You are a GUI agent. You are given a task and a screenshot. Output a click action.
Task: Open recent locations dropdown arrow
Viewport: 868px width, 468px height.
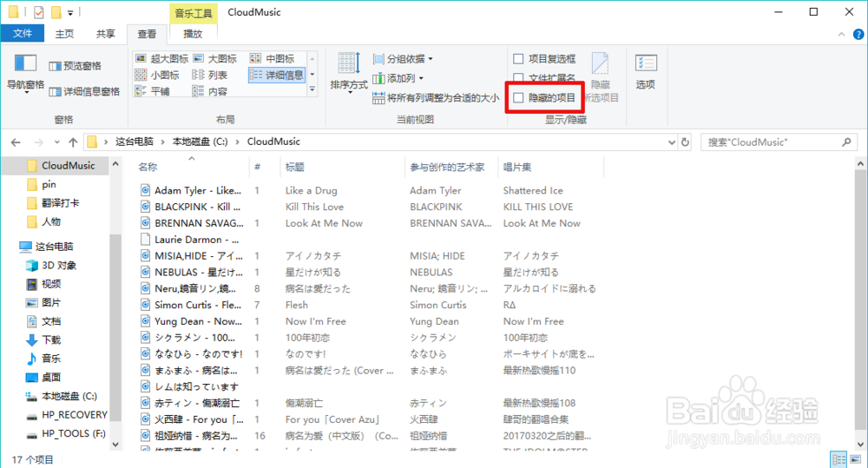point(56,142)
